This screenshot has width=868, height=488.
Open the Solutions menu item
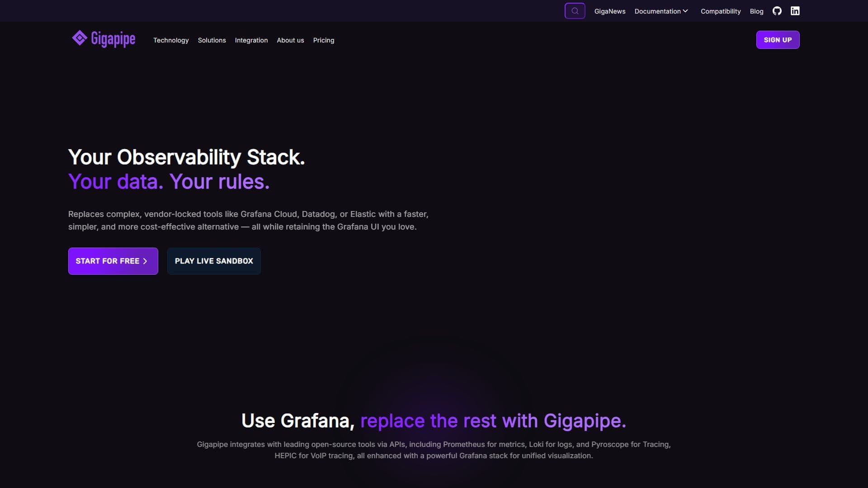click(x=212, y=40)
